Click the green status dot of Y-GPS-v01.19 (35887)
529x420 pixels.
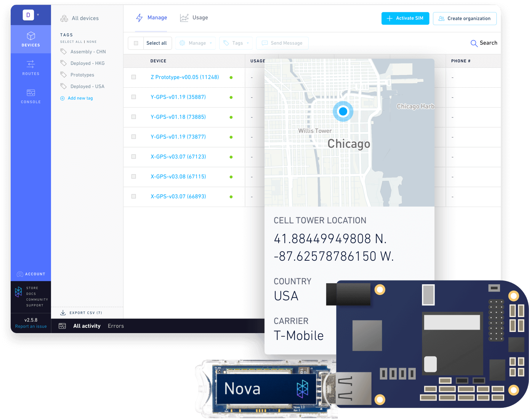(231, 97)
